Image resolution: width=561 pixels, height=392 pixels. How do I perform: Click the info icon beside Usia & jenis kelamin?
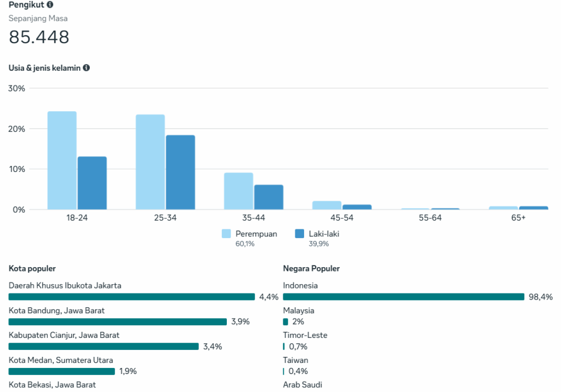click(x=86, y=67)
